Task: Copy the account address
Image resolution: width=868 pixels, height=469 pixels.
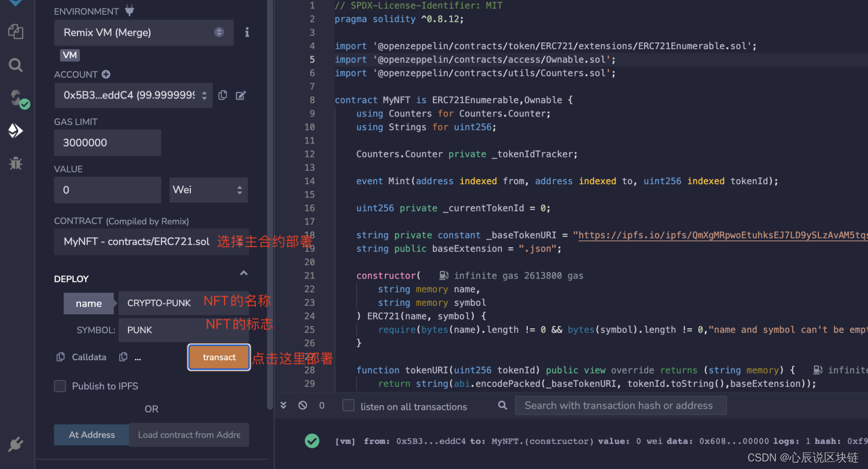Action: point(223,95)
